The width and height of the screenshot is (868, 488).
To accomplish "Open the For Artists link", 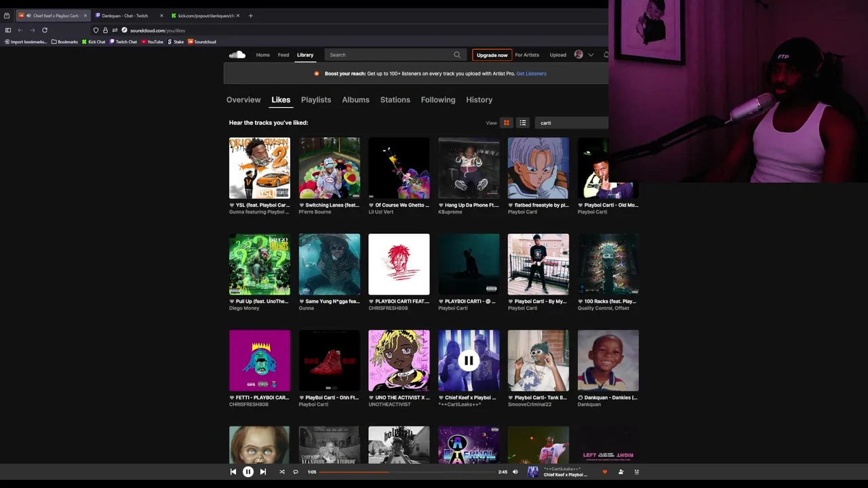I will (527, 55).
